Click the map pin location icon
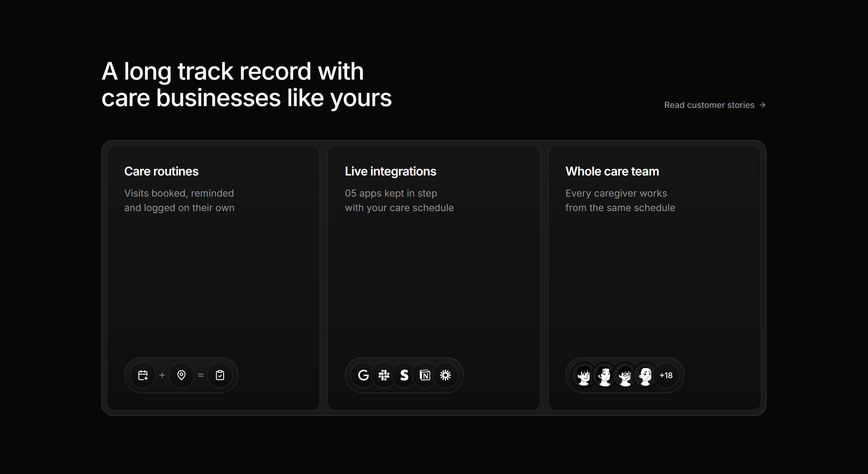868x474 pixels. [x=181, y=375]
